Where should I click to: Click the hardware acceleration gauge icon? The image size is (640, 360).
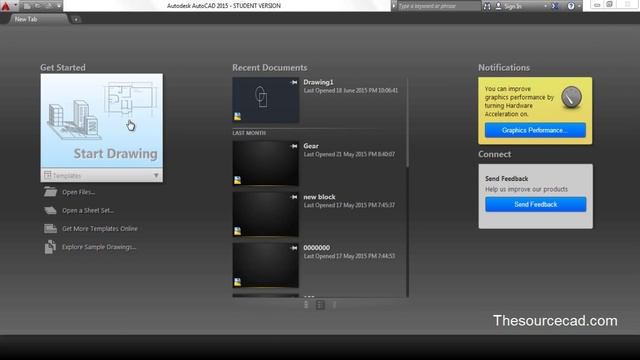[x=571, y=98]
